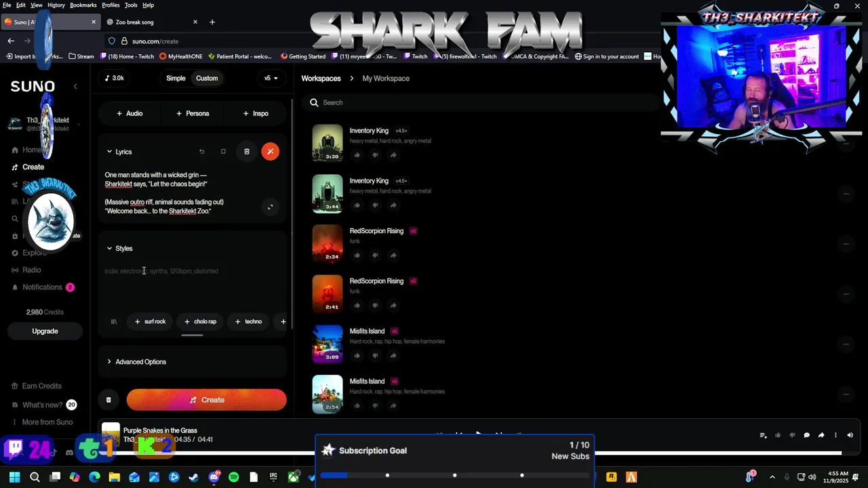The width and height of the screenshot is (868, 488).
Task: Open the Th3_Sharkitekt account menu arrow
Action: pos(77,124)
